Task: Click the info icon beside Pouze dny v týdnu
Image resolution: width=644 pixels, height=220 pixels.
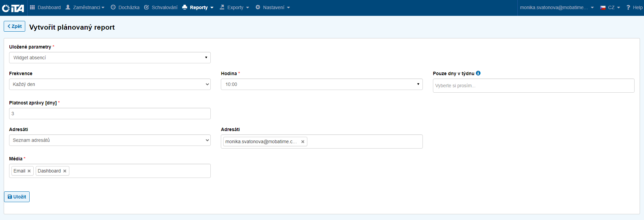Action: coord(478,73)
